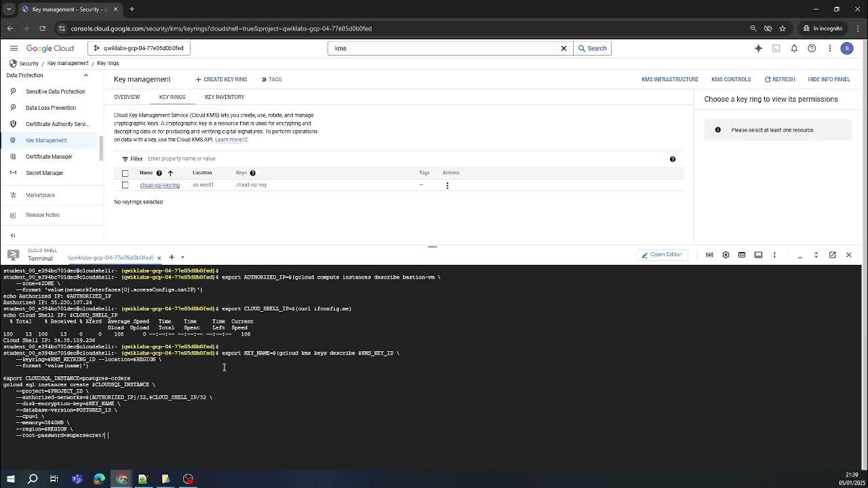
Task: Open the cloud-sql-keyring link
Action: (x=160, y=185)
